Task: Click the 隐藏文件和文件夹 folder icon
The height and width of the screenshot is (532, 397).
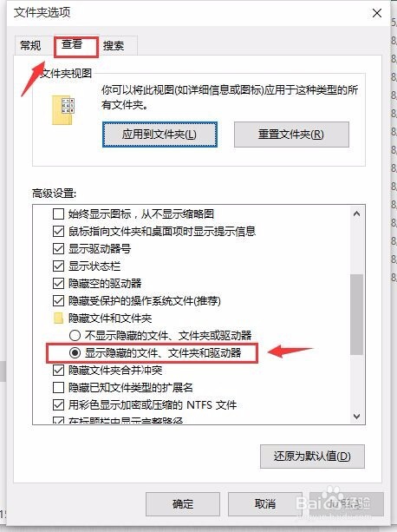Action: click(58, 319)
